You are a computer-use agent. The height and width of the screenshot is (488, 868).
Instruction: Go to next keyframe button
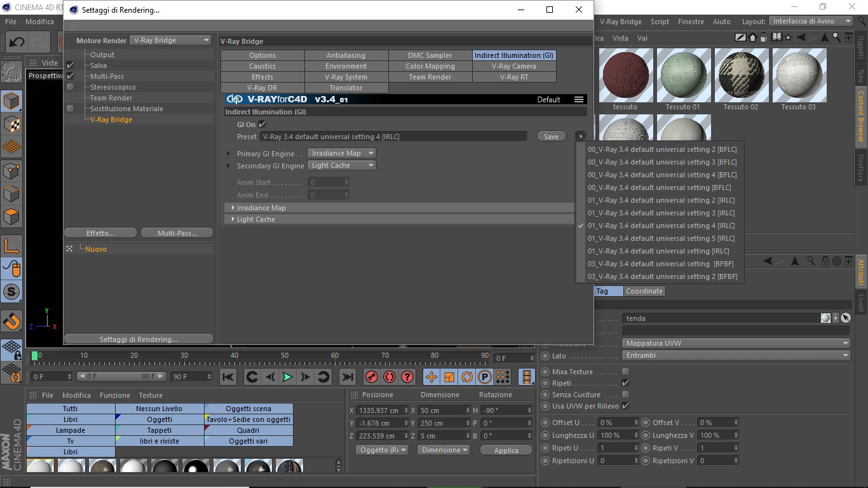pyautogui.click(x=323, y=377)
